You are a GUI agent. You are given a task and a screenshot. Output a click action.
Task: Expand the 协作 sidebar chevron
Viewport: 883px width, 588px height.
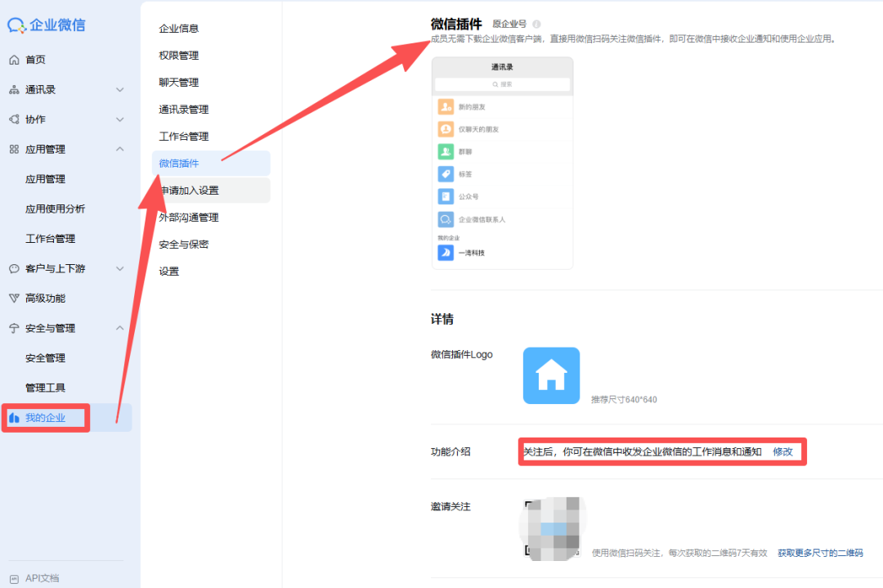pyautogui.click(x=119, y=119)
